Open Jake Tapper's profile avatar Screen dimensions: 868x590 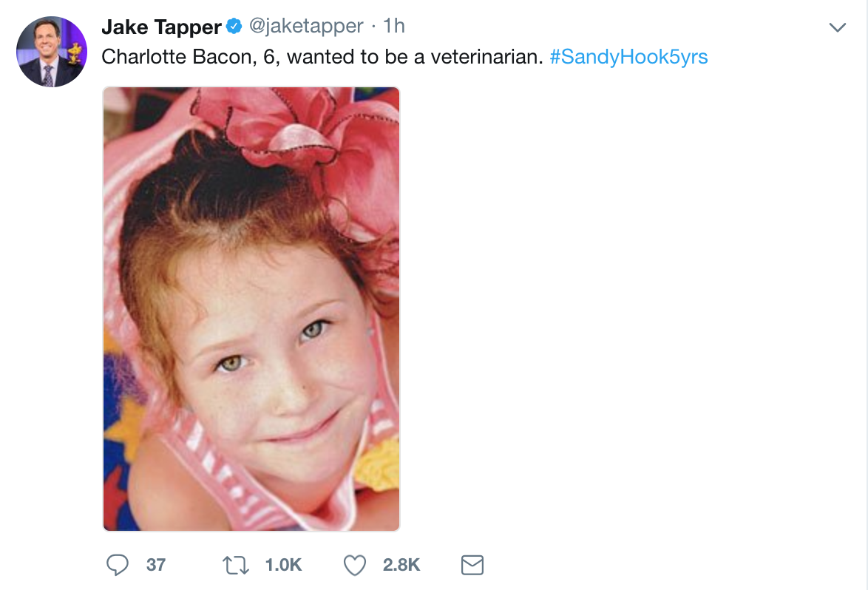[51, 52]
